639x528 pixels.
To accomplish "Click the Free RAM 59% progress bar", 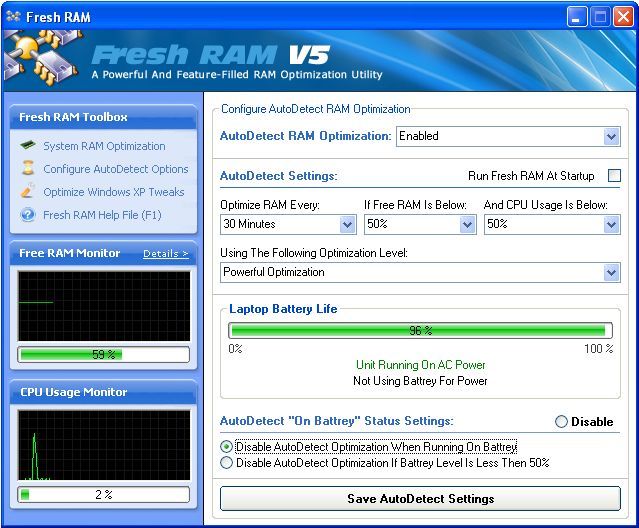I will [x=104, y=354].
